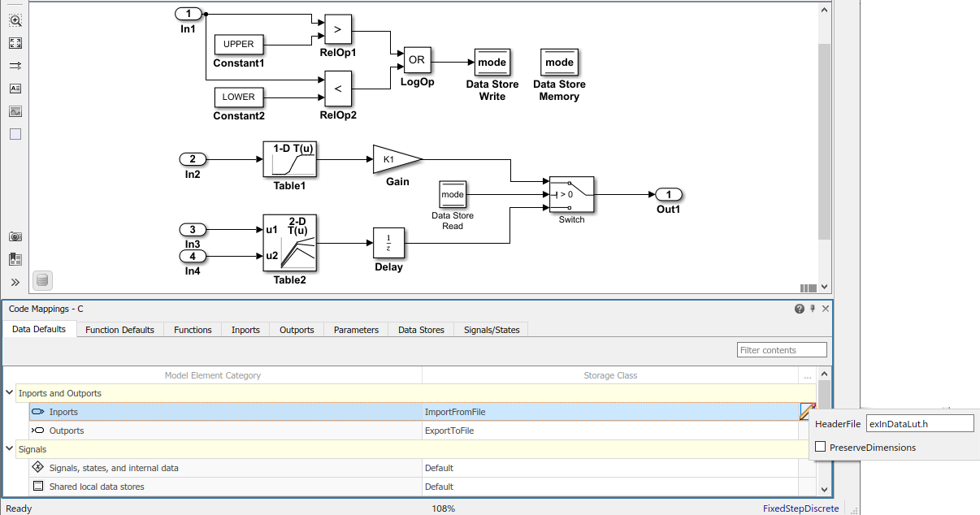This screenshot has width=980, height=515.
Task: Open Code Mappings help question icon
Action: (800, 309)
